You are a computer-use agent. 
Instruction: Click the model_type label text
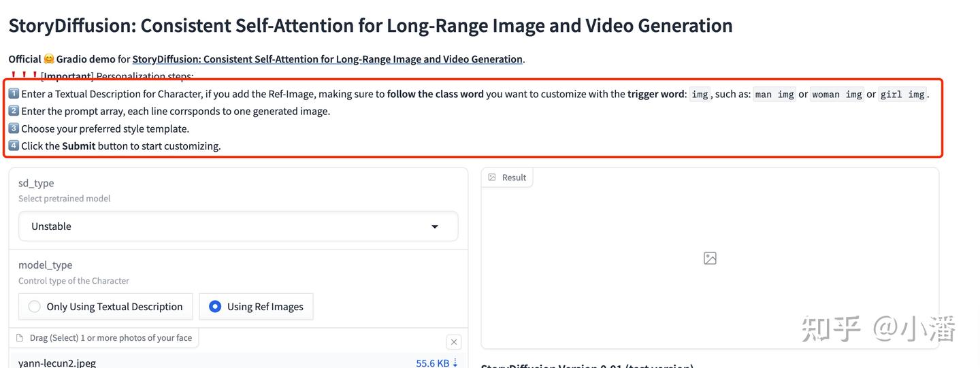pos(45,265)
